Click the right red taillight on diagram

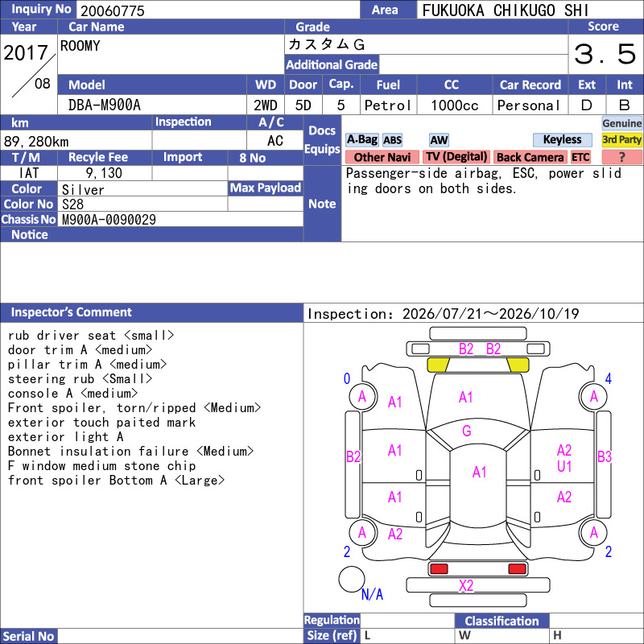point(517,569)
